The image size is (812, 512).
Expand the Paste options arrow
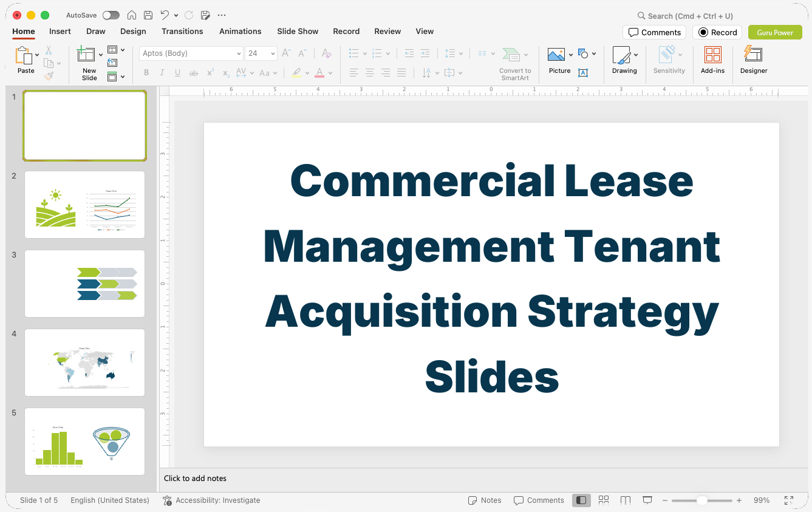[x=38, y=55]
